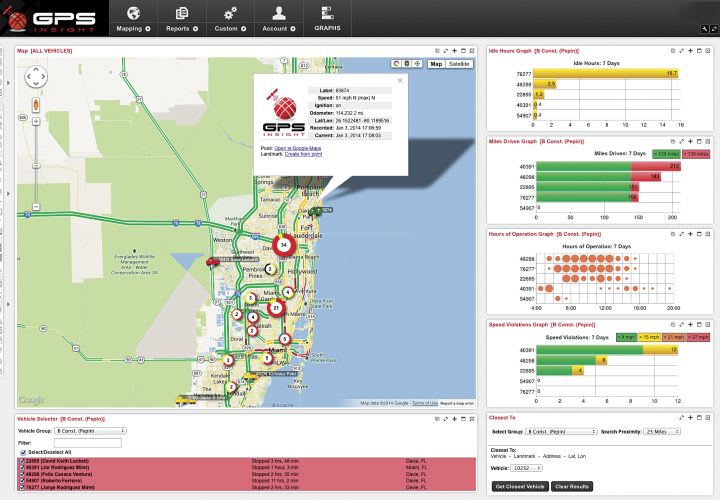This screenshot has width=720, height=500.
Task: Open the Search Proximity dropdown
Action: [x=662, y=432]
